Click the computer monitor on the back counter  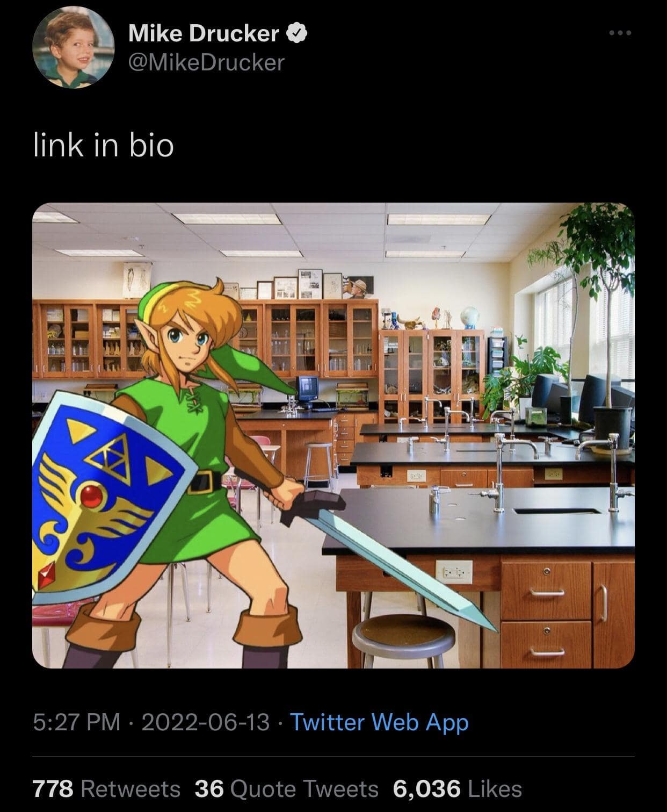click(x=307, y=389)
